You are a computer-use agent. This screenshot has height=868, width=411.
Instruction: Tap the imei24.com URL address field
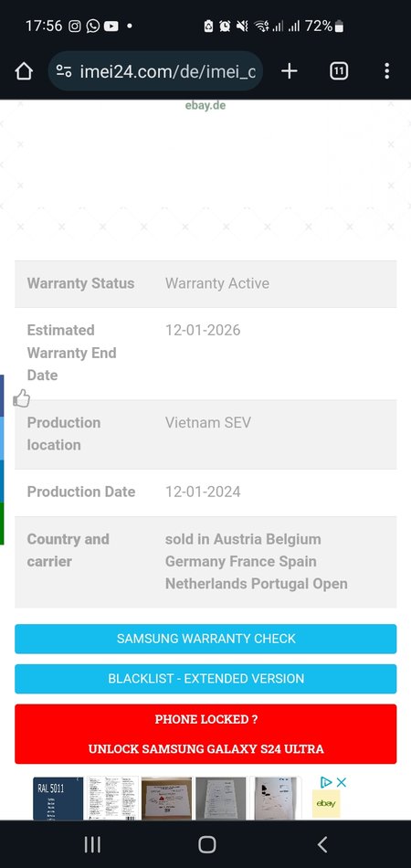coord(155,71)
